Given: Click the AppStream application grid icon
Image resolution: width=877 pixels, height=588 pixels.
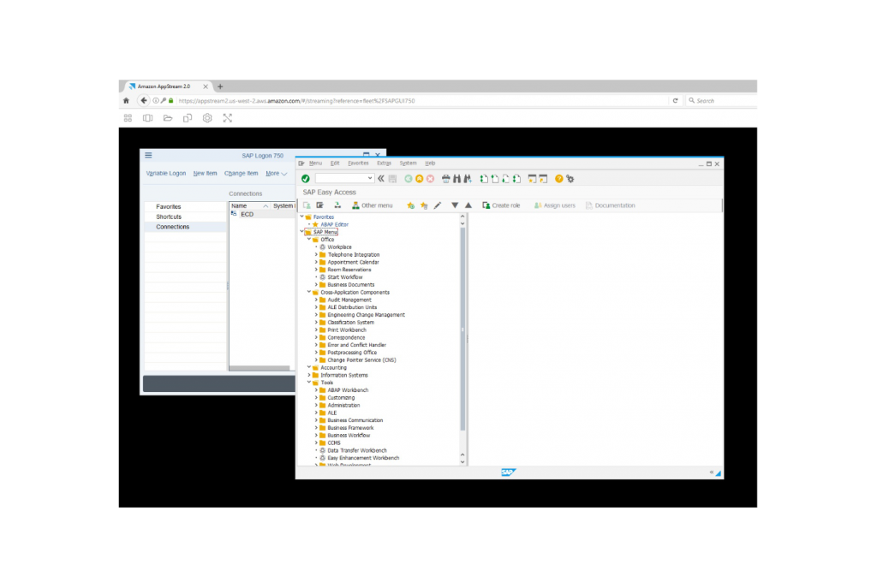Looking at the screenshot, I should tap(128, 118).
